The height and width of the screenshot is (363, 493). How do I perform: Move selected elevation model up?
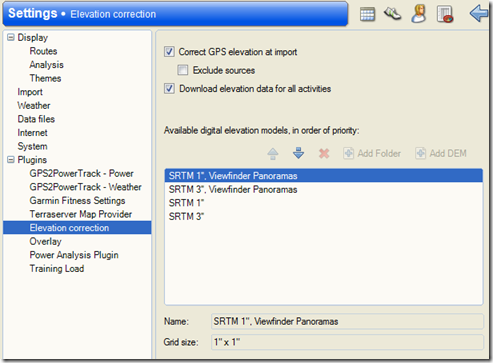[x=273, y=153]
